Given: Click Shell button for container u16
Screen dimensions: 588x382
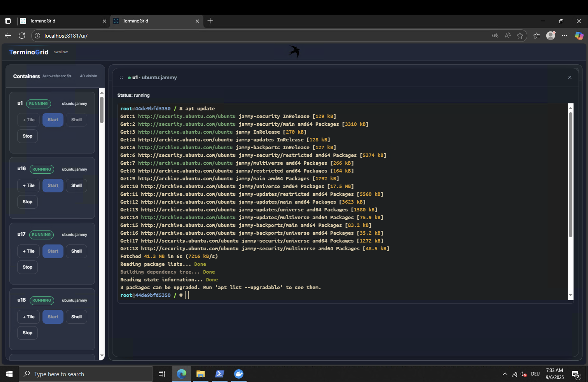Looking at the screenshot, I should pyautogui.click(x=76, y=185).
